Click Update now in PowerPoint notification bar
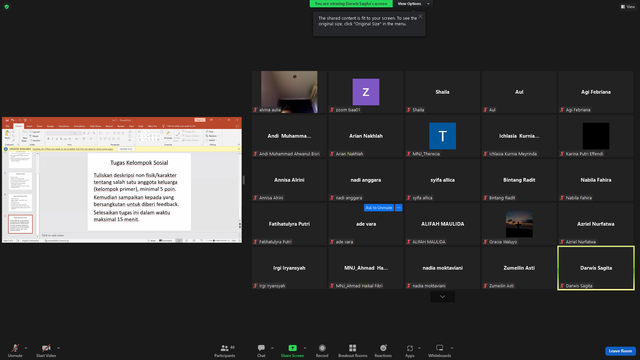The width and height of the screenshot is (640, 360). click(x=126, y=149)
